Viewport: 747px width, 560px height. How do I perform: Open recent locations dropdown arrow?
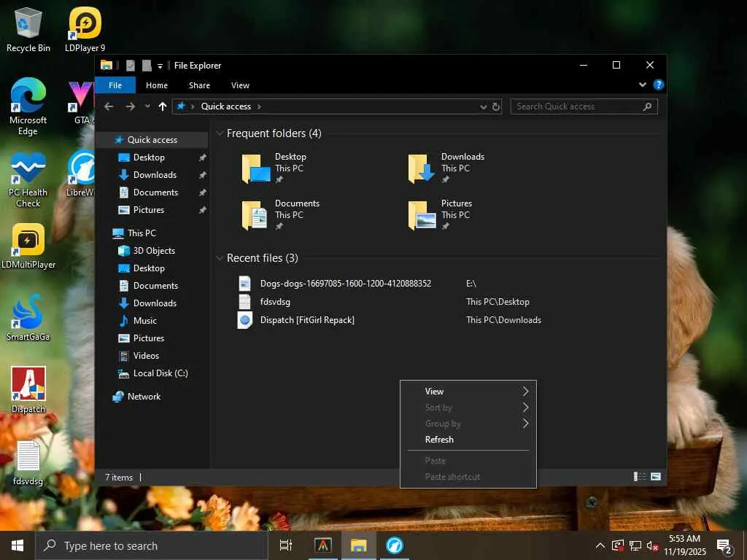tap(147, 106)
